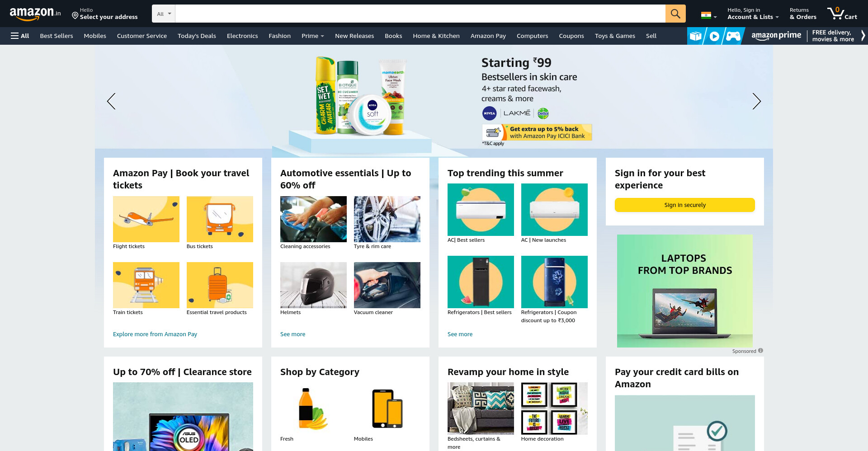Viewport: 868px width, 451px height.
Task: Open Today's Deals in the navigation bar
Action: coord(197,36)
